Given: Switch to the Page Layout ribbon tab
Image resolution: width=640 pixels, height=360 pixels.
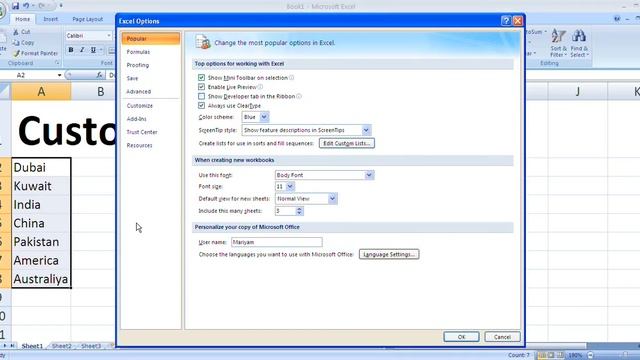Looking at the screenshot, I should point(87,19).
